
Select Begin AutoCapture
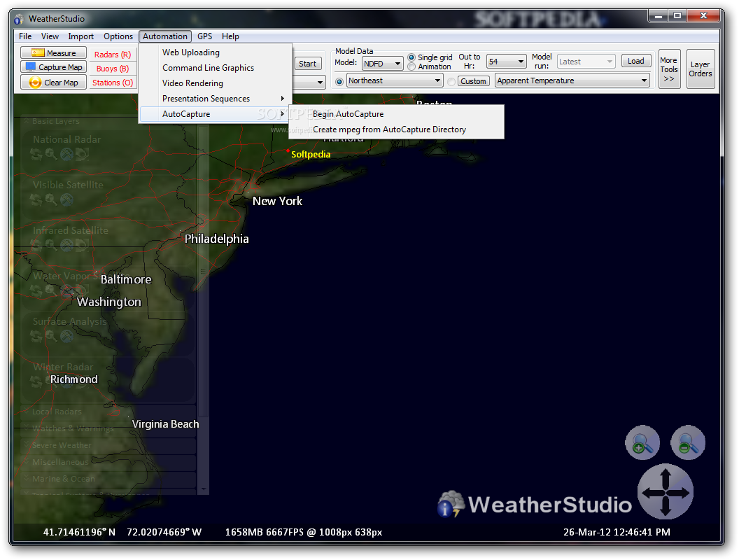(x=396, y=114)
